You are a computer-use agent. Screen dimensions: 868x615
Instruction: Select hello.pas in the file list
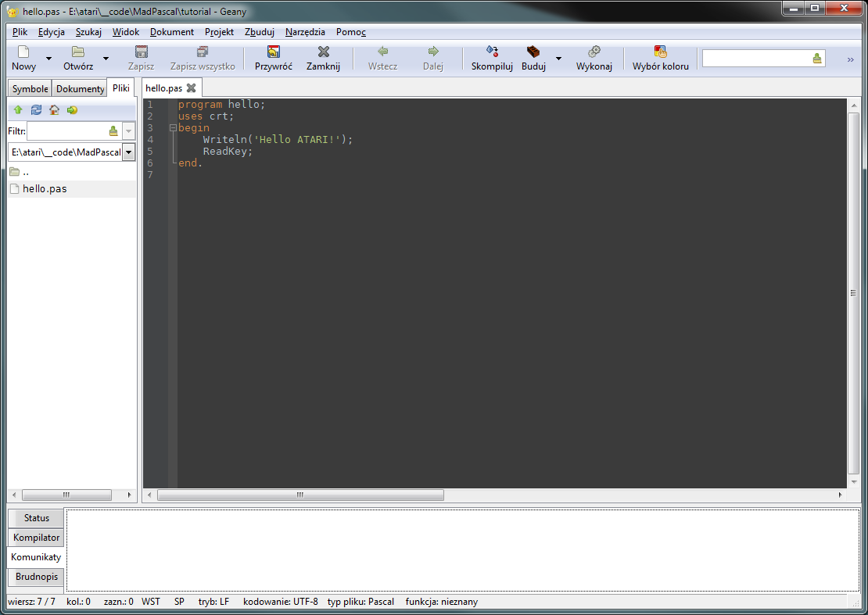(45, 188)
